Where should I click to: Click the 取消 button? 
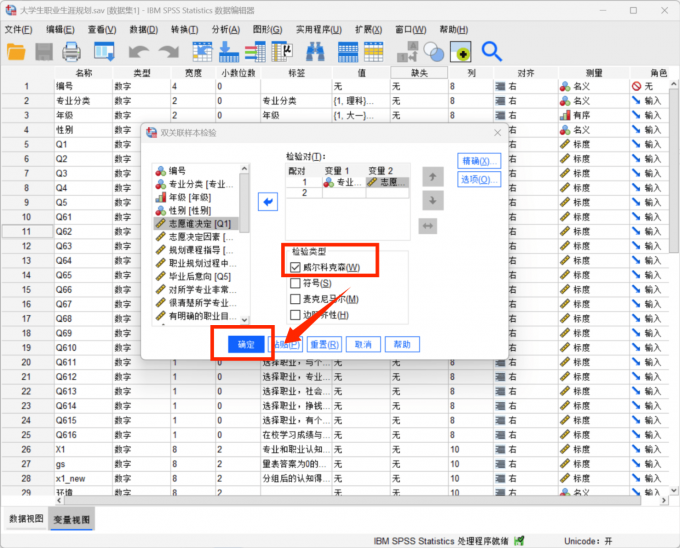(x=363, y=345)
